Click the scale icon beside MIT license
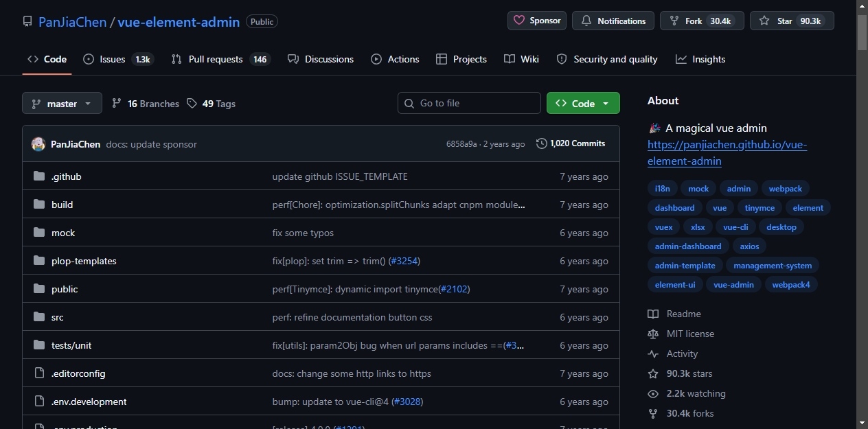The height and width of the screenshot is (429, 868). pyautogui.click(x=653, y=334)
